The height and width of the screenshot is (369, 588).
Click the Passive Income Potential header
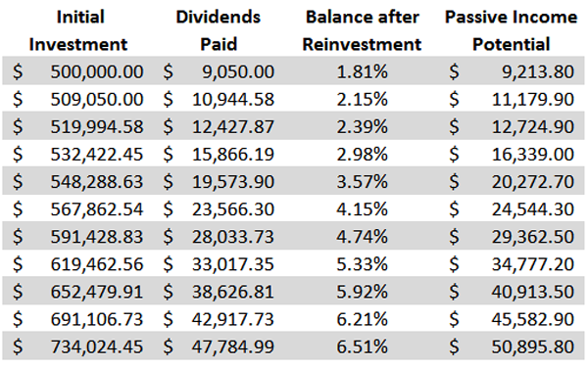pos(512,30)
